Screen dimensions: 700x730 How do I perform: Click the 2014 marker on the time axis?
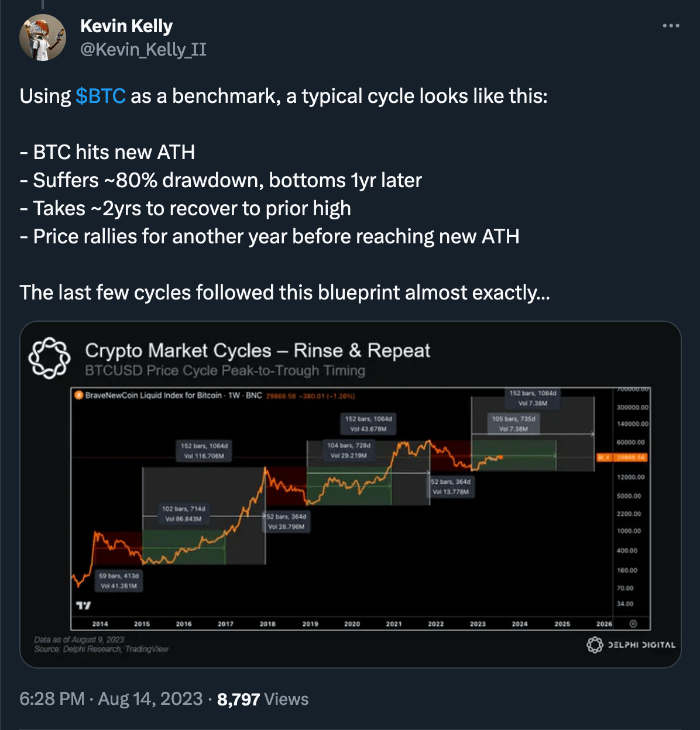pyautogui.click(x=100, y=624)
